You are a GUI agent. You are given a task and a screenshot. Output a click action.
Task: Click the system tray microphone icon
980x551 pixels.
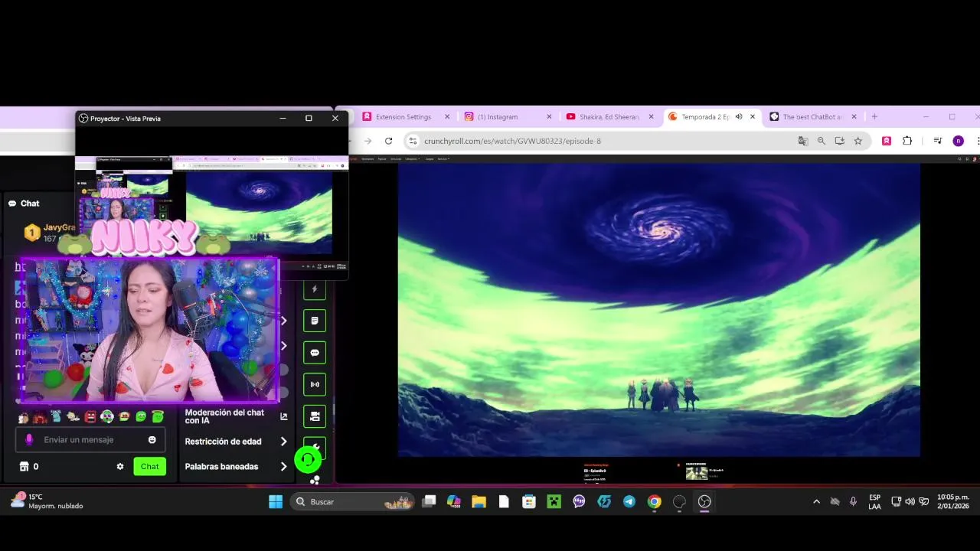tap(853, 501)
